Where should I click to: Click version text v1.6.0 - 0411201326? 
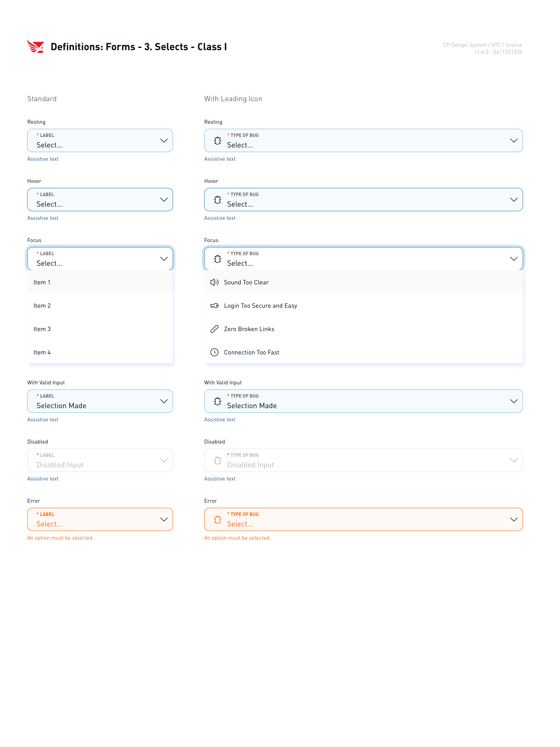click(x=498, y=52)
